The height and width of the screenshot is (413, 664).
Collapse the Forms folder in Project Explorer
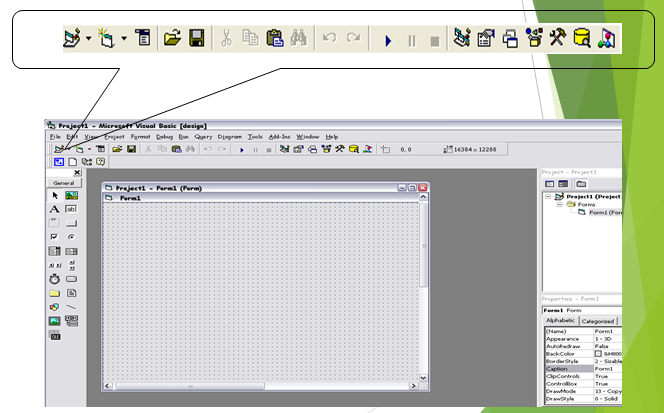(x=559, y=204)
